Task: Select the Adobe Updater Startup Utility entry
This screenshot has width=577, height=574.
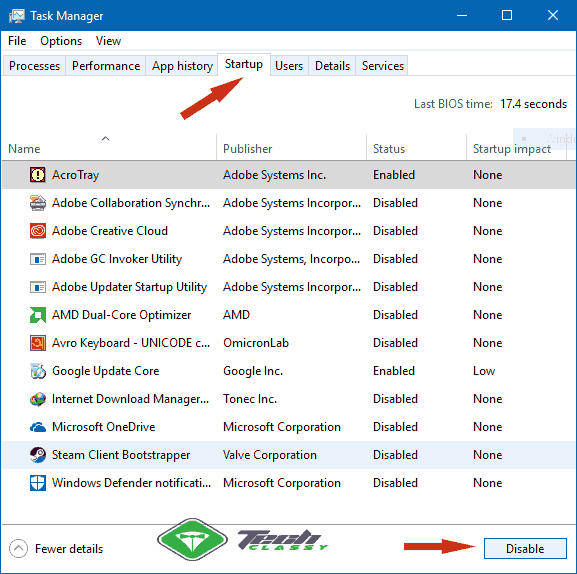Action: 288,287
